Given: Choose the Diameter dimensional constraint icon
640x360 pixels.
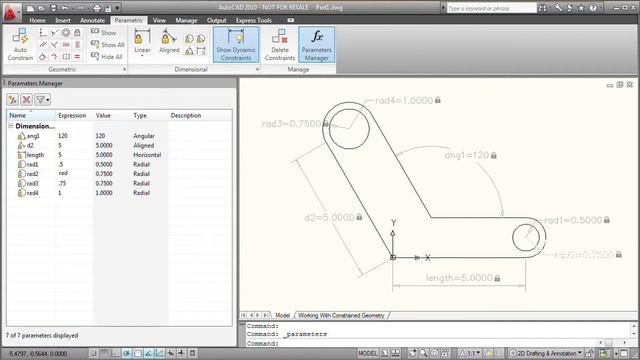Looking at the screenshot, I should pyautogui.click(x=201, y=39).
